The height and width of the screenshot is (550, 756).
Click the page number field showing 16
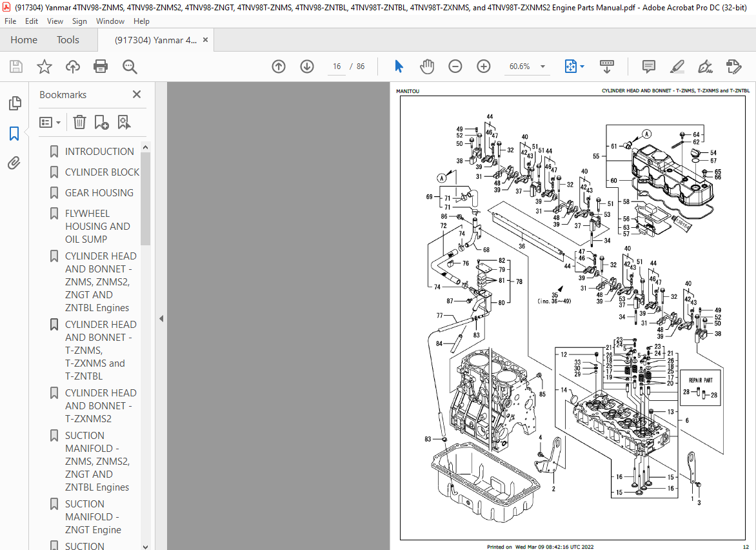pos(337,66)
